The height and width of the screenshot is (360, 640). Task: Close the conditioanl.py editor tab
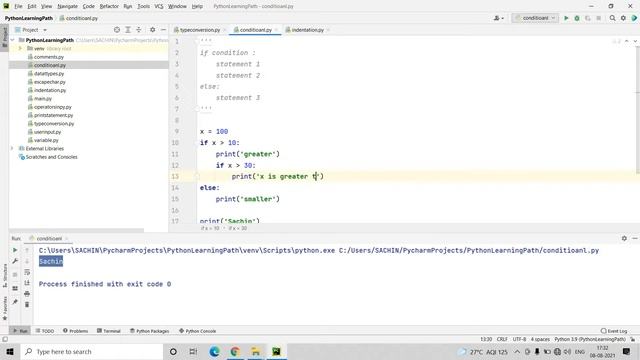276,30
